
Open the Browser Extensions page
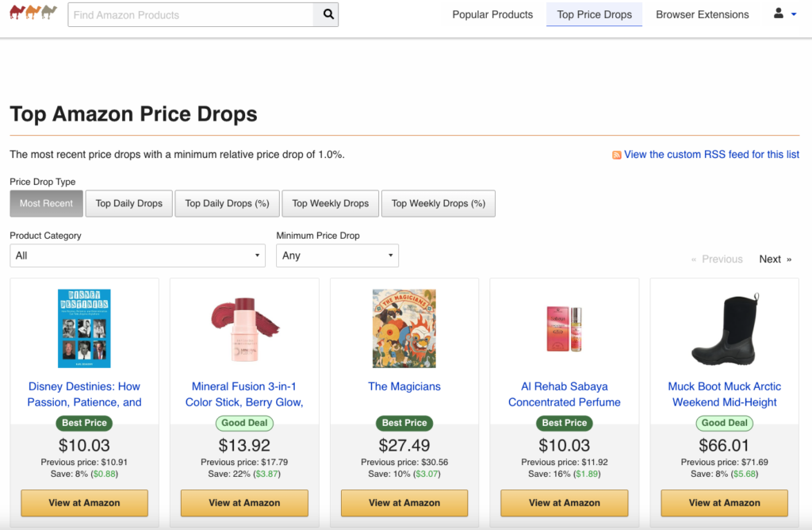pos(702,14)
